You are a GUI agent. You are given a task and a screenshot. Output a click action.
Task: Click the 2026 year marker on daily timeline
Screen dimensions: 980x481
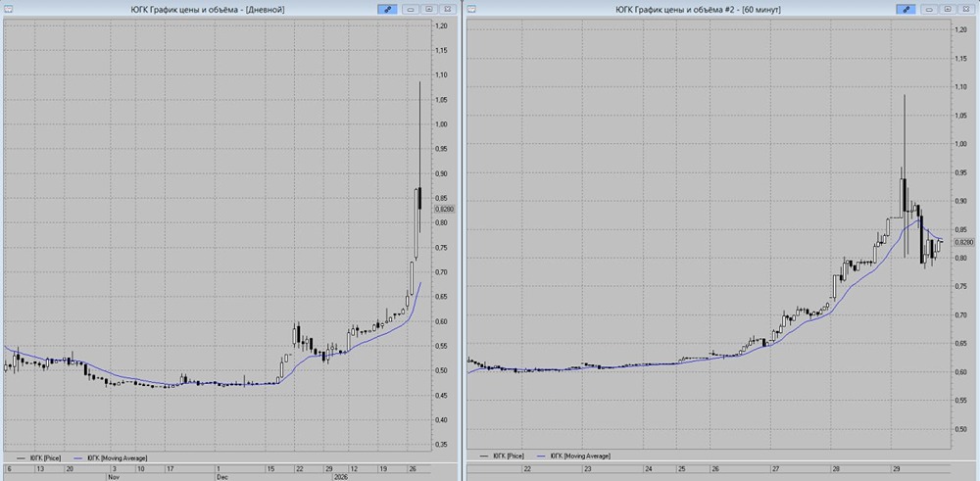[340, 477]
